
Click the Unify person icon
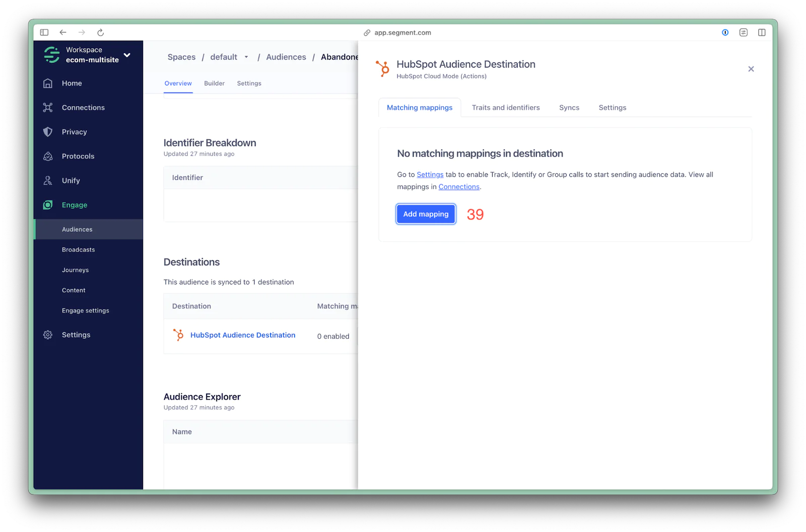click(48, 181)
